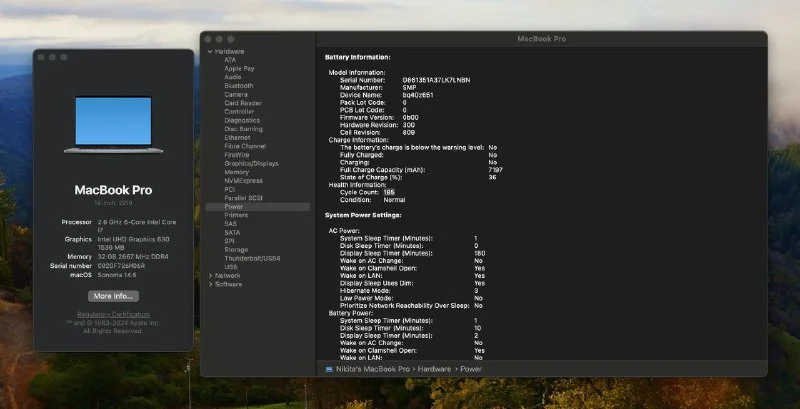Expand the Software section
The width and height of the screenshot is (800, 409).
(210, 284)
